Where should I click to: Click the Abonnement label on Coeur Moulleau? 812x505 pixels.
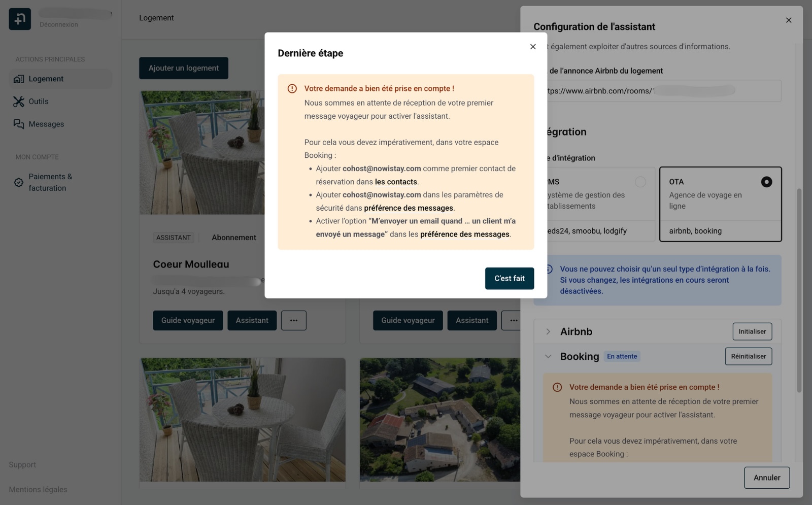click(234, 238)
